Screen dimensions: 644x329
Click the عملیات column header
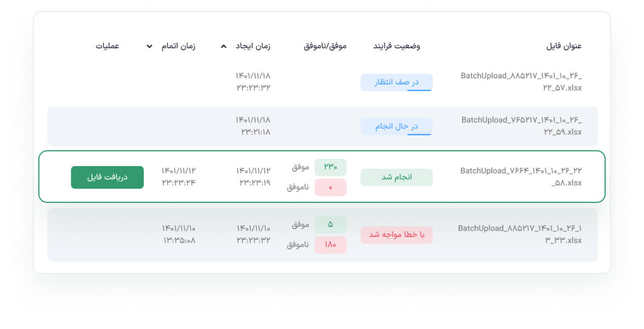pyautogui.click(x=107, y=46)
